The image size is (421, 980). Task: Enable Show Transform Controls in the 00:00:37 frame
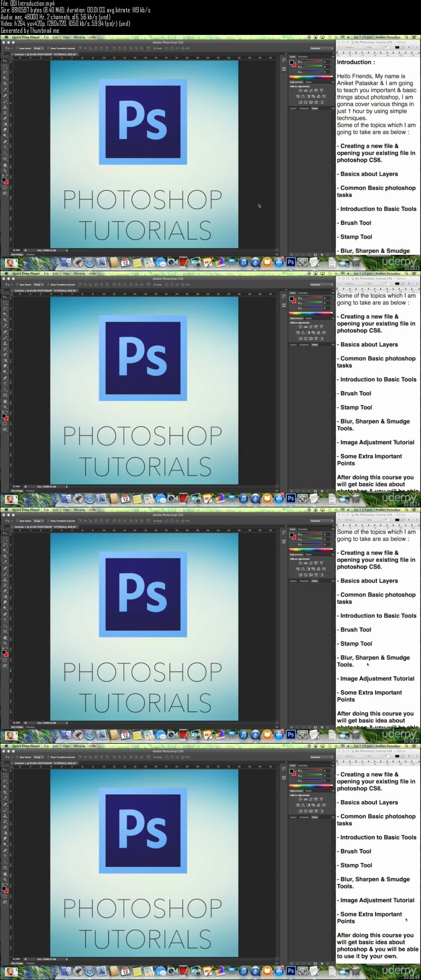pyautogui.click(x=48, y=521)
